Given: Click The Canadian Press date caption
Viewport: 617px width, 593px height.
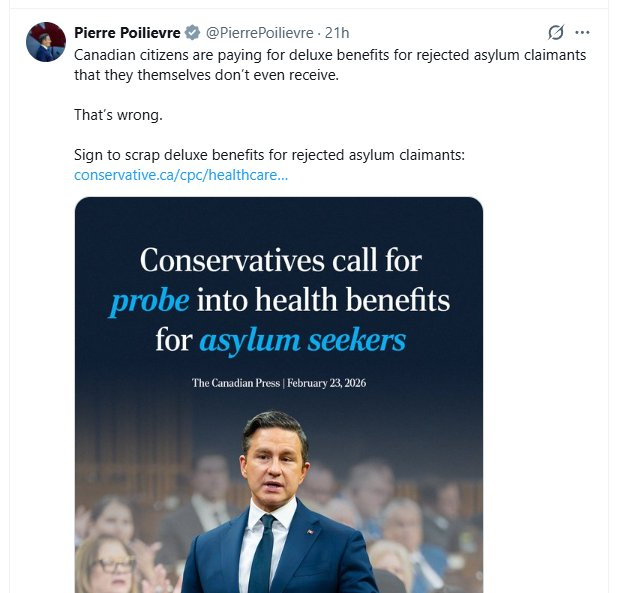Looking at the screenshot, I should coord(280,383).
